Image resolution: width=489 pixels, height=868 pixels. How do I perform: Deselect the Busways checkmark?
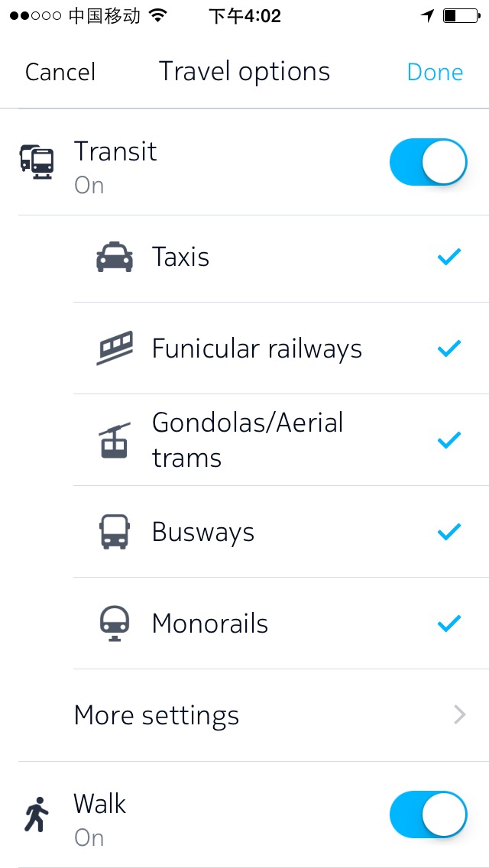(449, 532)
